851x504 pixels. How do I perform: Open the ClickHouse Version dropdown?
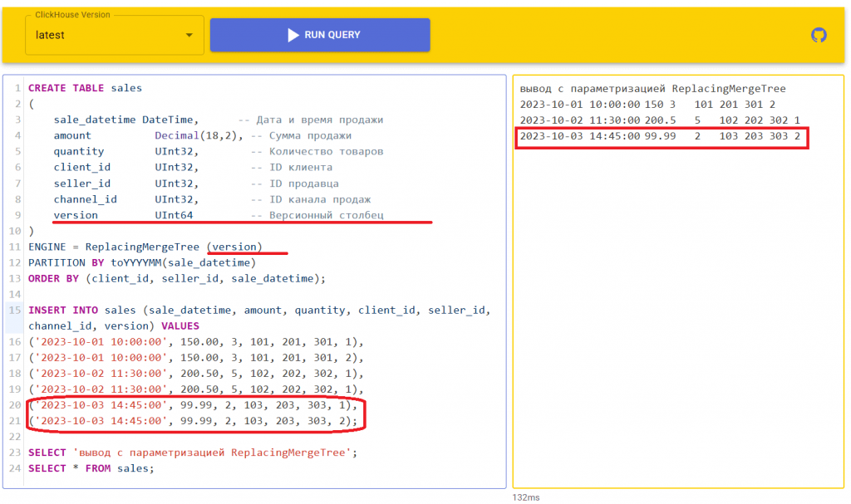point(114,35)
